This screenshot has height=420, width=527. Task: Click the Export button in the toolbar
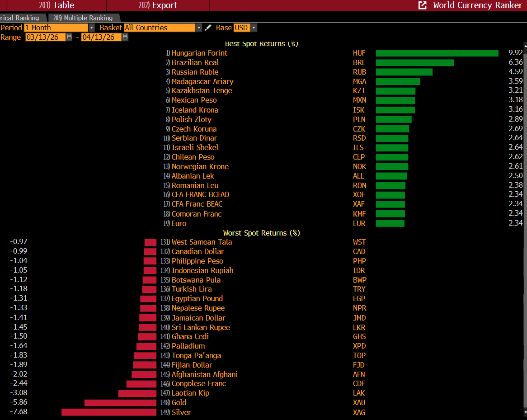158,5
